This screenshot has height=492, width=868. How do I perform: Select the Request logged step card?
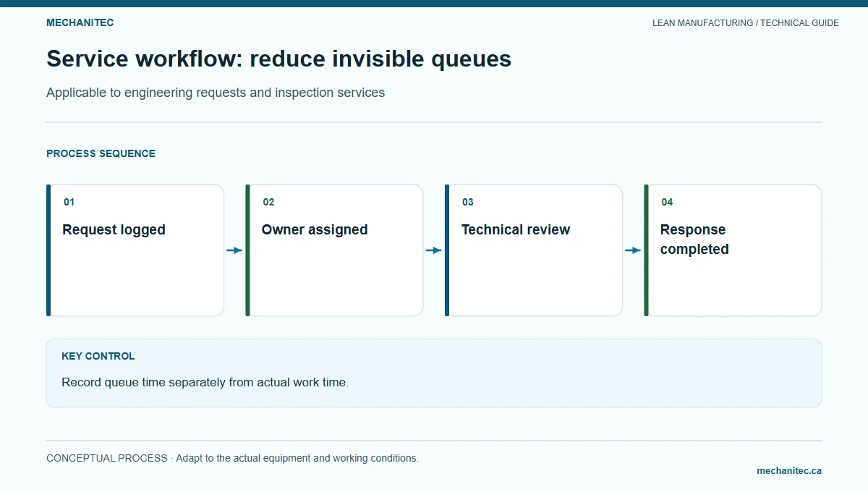(135, 250)
